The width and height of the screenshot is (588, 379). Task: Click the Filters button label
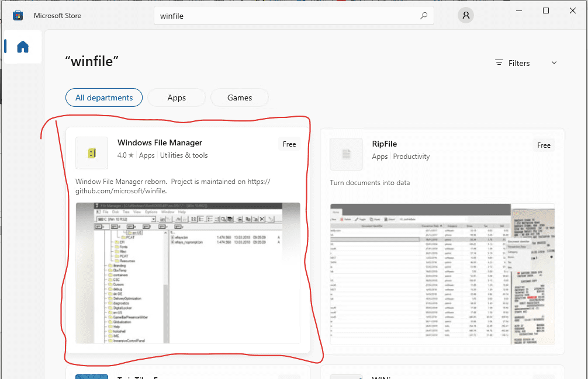(519, 63)
